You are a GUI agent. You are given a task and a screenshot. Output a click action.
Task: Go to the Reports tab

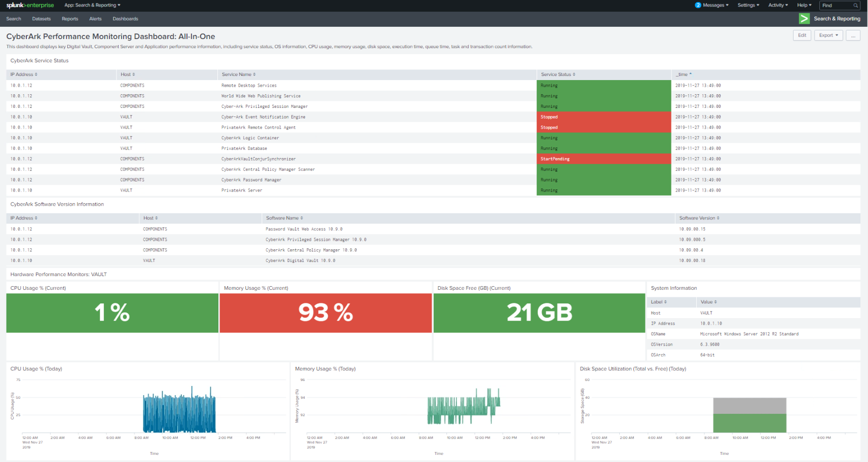click(x=70, y=19)
